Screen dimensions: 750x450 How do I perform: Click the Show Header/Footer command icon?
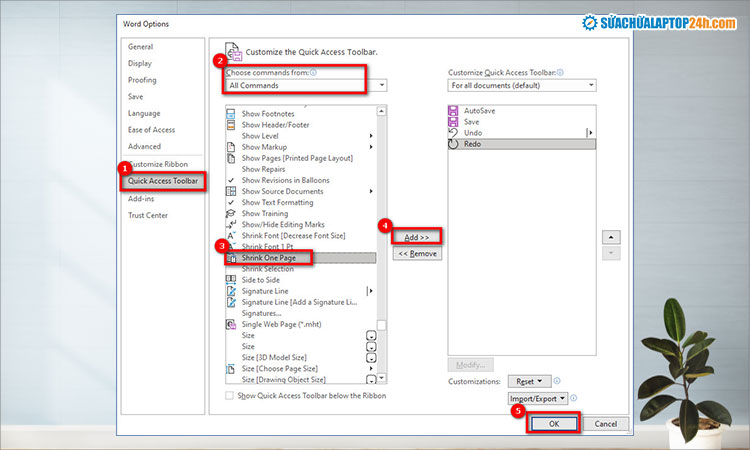point(231,125)
